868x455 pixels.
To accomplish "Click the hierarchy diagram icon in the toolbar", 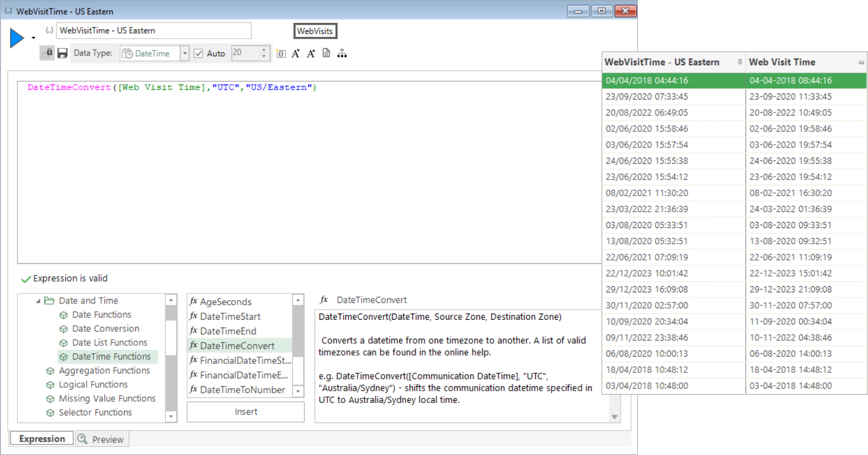I will 342,53.
